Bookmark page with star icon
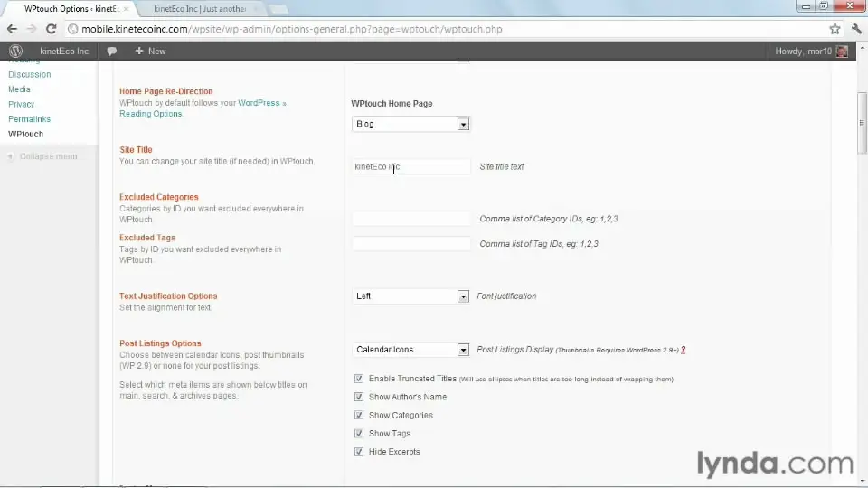Image resolution: width=868 pixels, height=488 pixels. click(x=835, y=29)
